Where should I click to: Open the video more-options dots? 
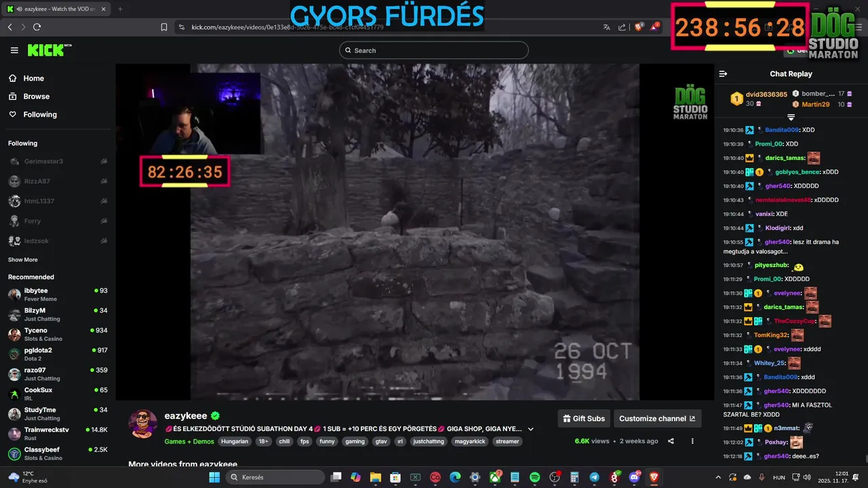(692, 441)
